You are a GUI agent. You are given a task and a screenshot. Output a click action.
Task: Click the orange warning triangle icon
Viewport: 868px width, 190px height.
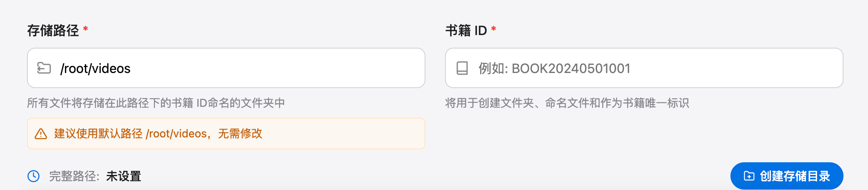41,134
